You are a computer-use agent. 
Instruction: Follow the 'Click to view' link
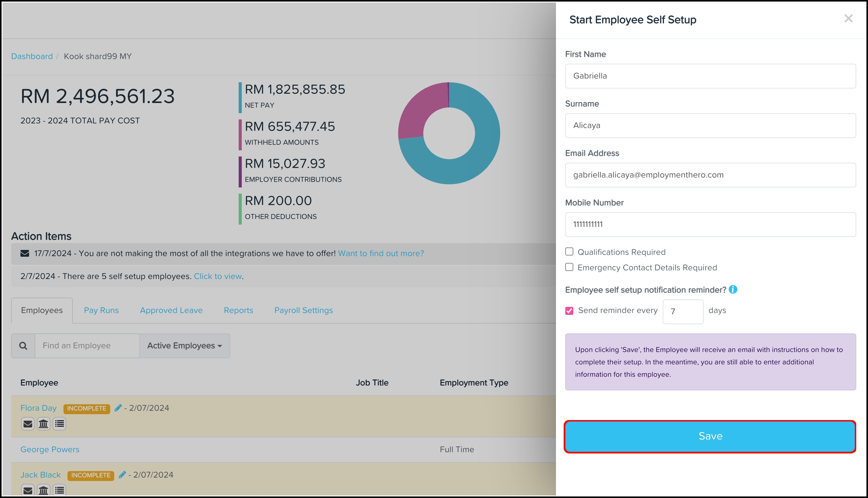(x=218, y=276)
